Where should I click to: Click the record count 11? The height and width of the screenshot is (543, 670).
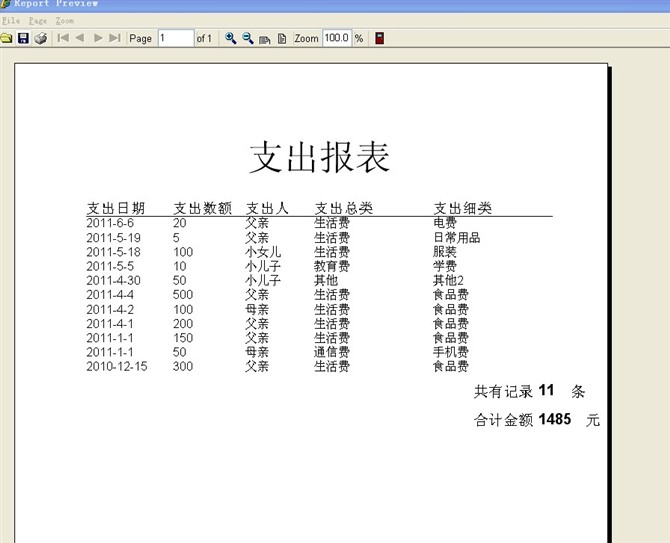[546, 390]
